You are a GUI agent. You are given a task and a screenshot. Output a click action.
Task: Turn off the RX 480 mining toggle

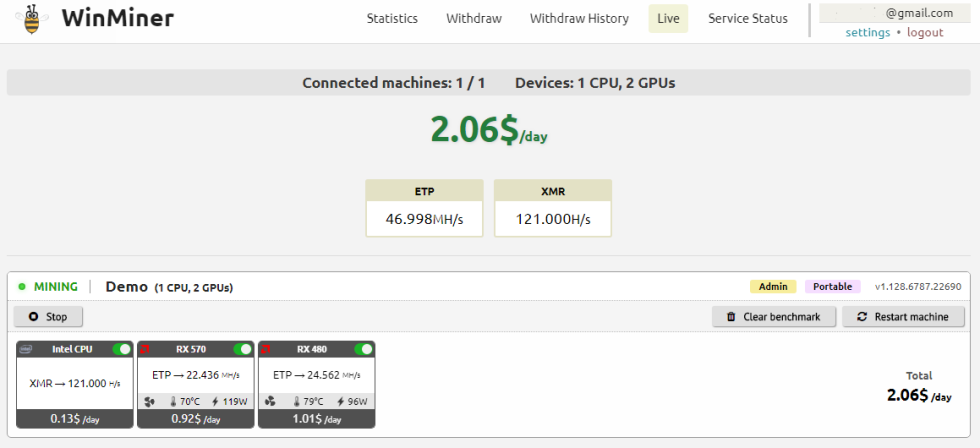pyautogui.click(x=364, y=349)
